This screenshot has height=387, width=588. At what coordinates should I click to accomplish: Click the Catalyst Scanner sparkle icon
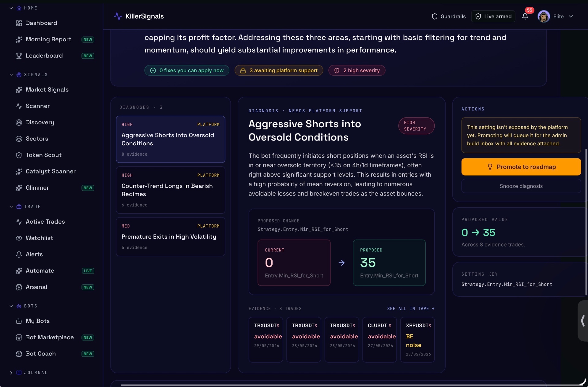pos(19,172)
